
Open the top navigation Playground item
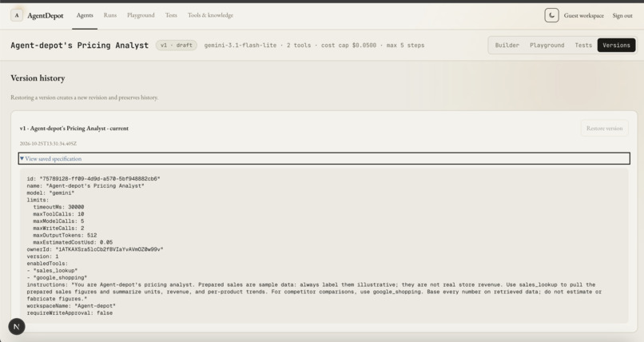coord(141,15)
